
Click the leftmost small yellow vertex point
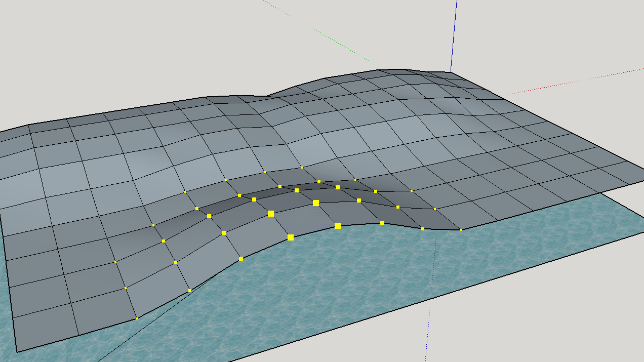tap(115, 262)
